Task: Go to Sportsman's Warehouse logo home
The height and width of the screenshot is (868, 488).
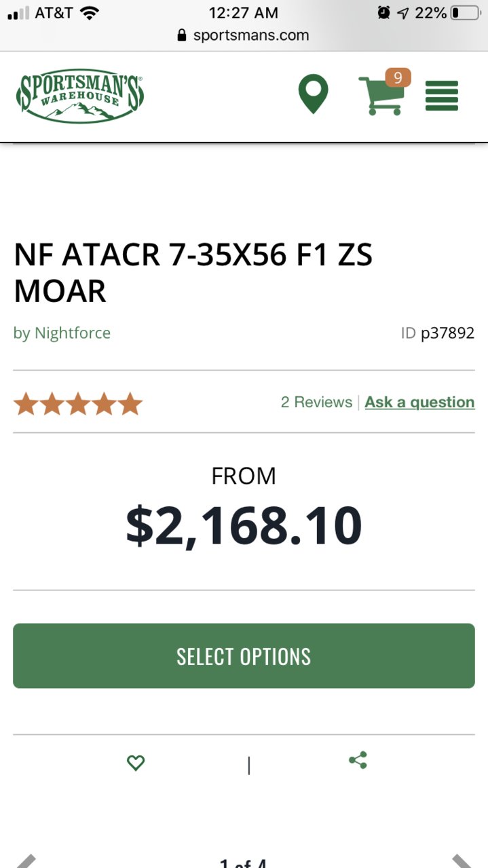Action: 79,96
